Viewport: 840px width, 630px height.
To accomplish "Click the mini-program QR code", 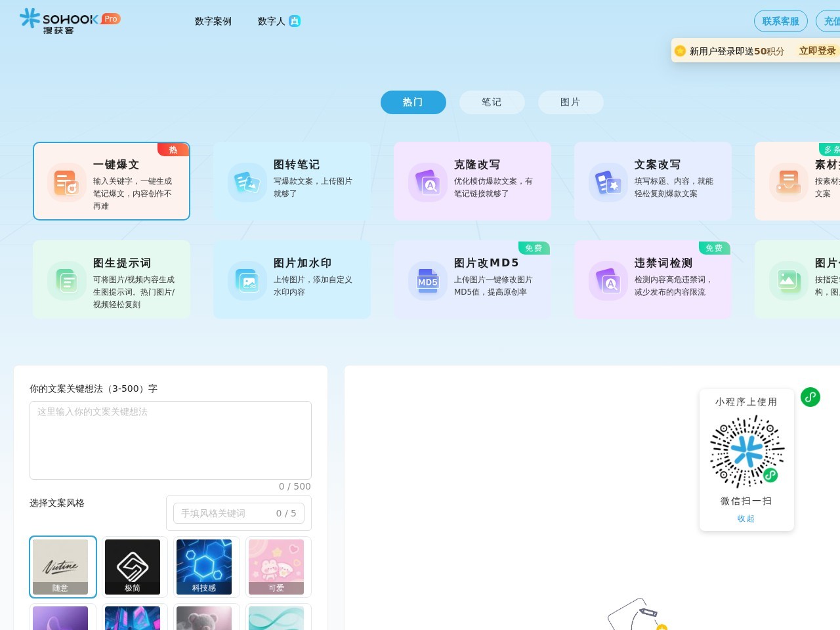I will click(747, 451).
